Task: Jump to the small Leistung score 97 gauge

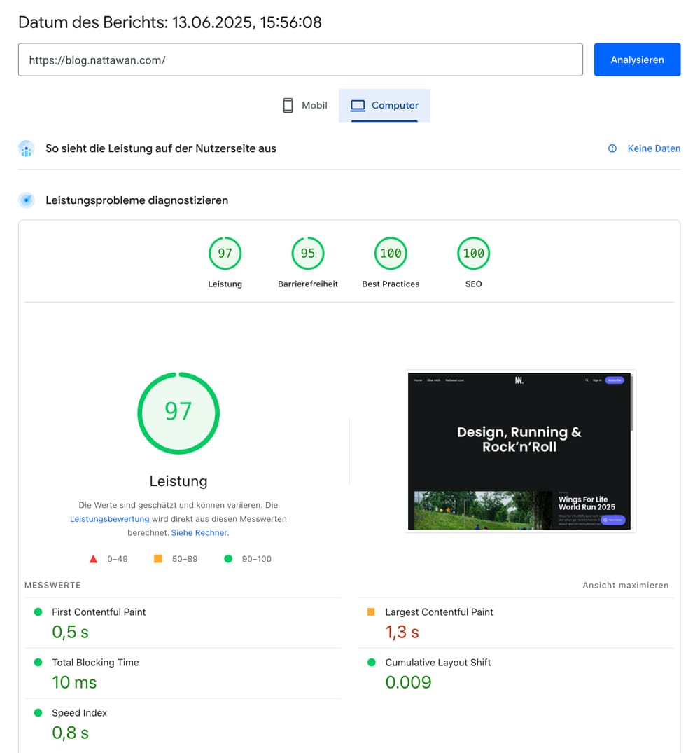Action: 225,254
